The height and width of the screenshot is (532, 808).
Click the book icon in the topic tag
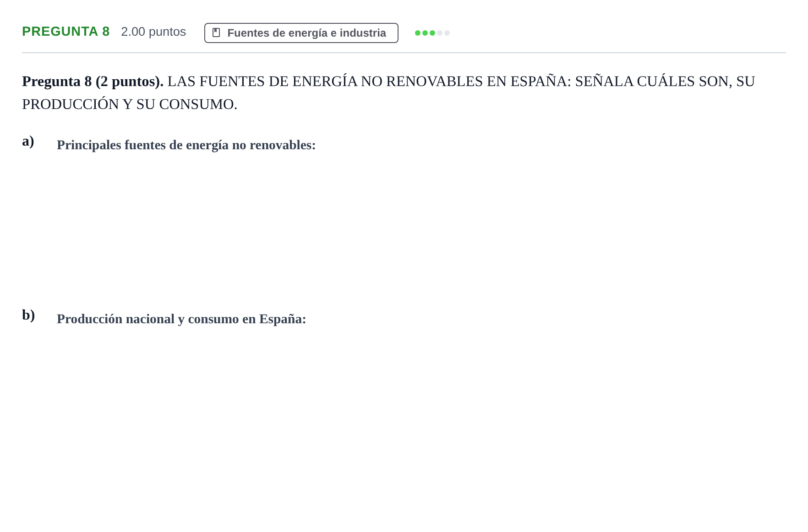[216, 33]
